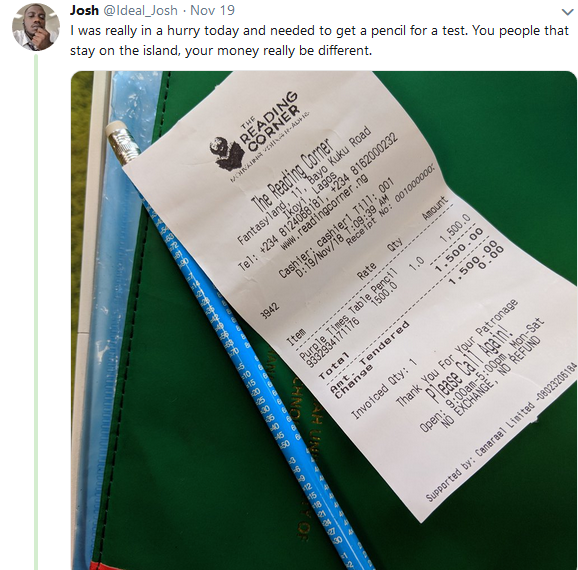Click the display name Josh
This screenshot has width=578, height=570.
[84, 10]
